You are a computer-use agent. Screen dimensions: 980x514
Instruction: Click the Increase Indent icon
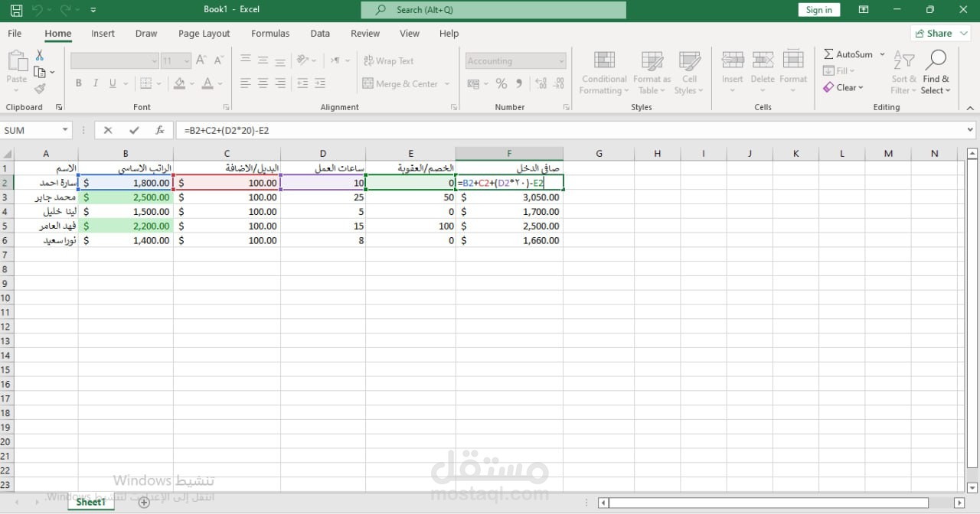[x=320, y=83]
